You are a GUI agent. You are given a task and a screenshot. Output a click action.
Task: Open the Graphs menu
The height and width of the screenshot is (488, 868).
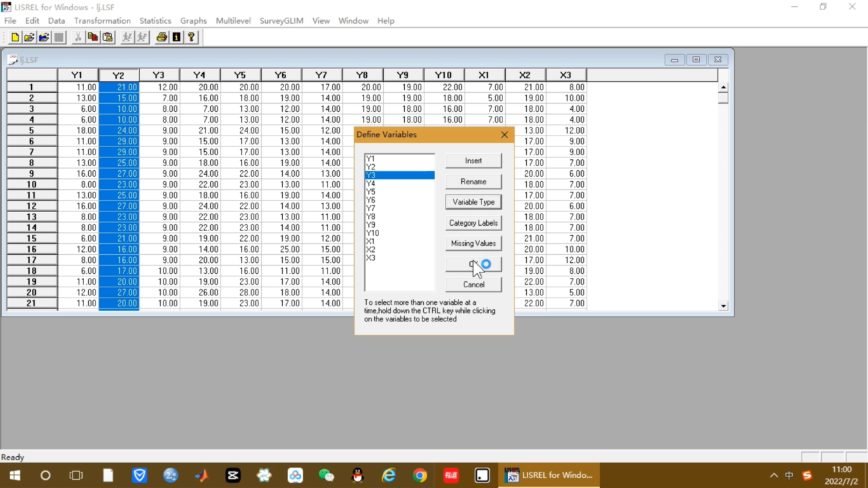[193, 20]
